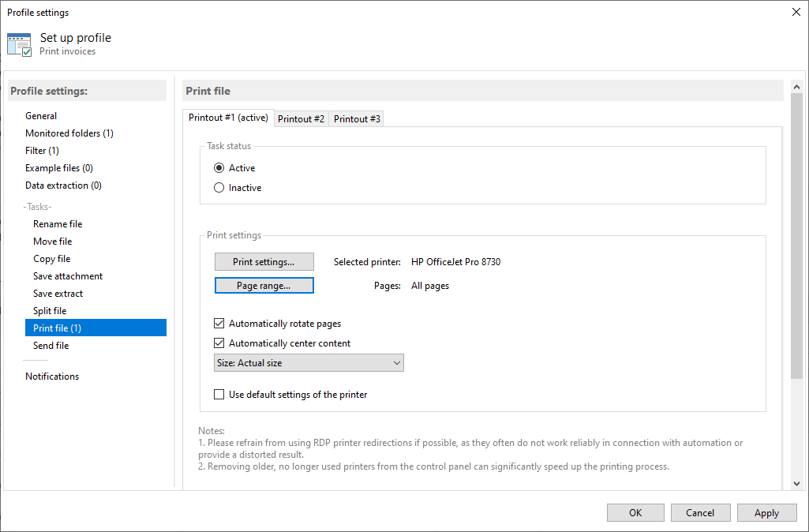Switch to the Printout #3 tab
The image size is (809, 532).
[x=357, y=119]
